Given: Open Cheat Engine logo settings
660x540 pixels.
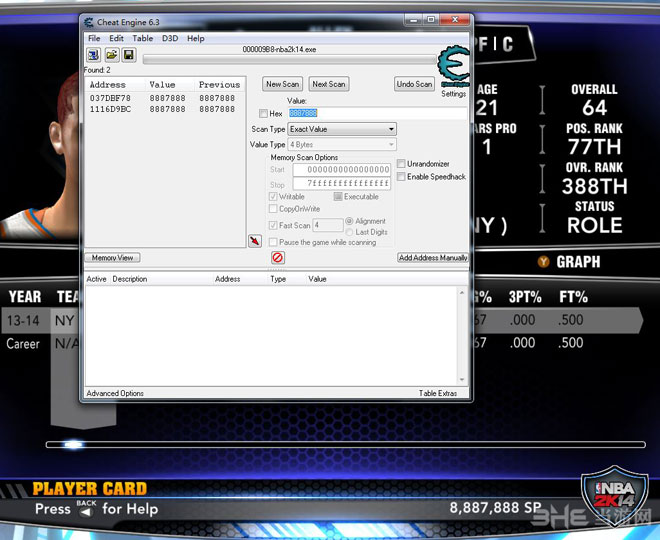Looking at the screenshot, I should [453, 65].
